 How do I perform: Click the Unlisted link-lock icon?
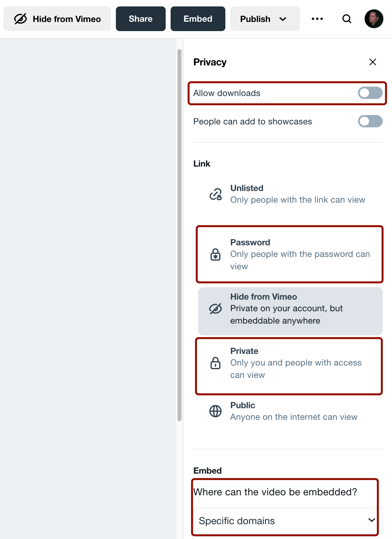[x=215, y=194]
